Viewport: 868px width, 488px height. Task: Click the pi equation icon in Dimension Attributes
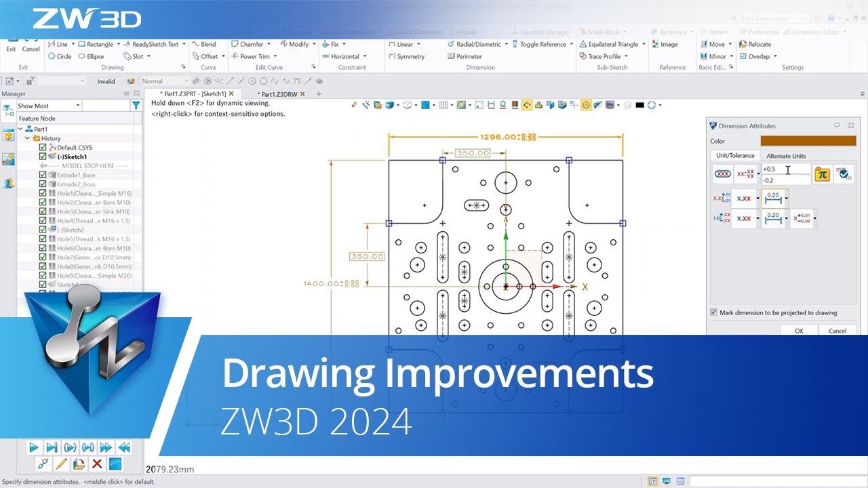[822, 174]
